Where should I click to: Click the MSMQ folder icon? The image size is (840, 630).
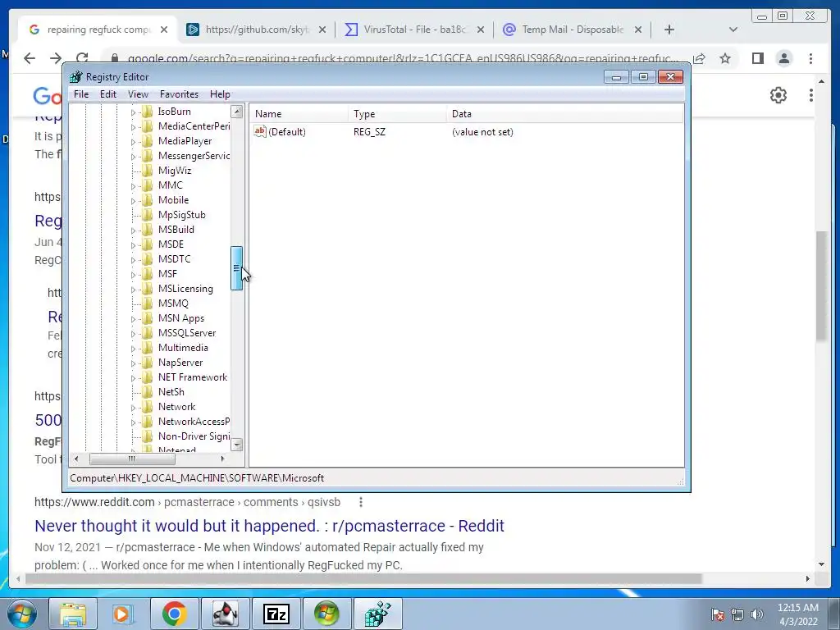coord(148,304)
